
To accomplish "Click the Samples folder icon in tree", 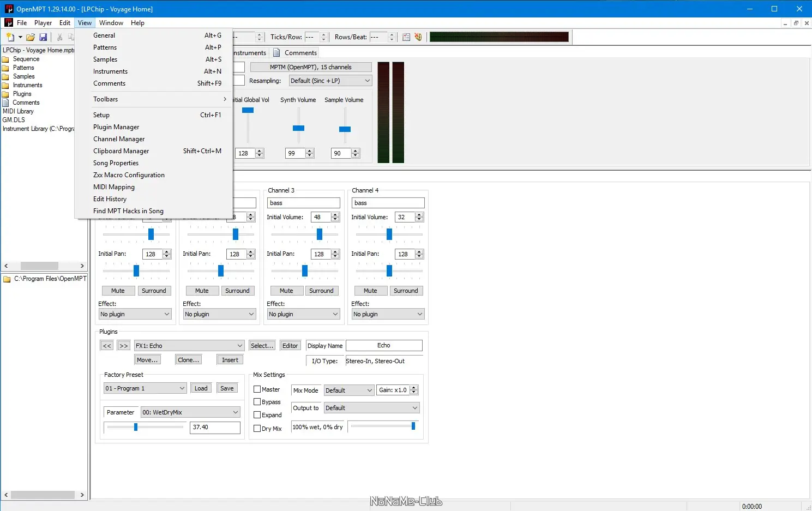I will (6, 76).
